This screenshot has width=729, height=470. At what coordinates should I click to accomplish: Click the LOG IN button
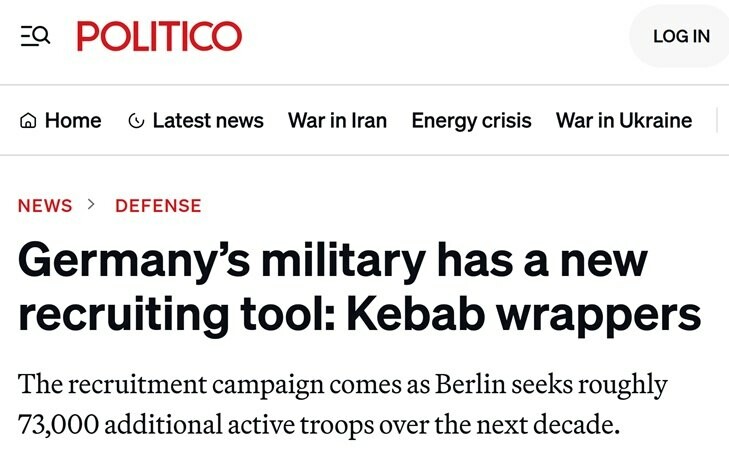click(x=681, y=36)
